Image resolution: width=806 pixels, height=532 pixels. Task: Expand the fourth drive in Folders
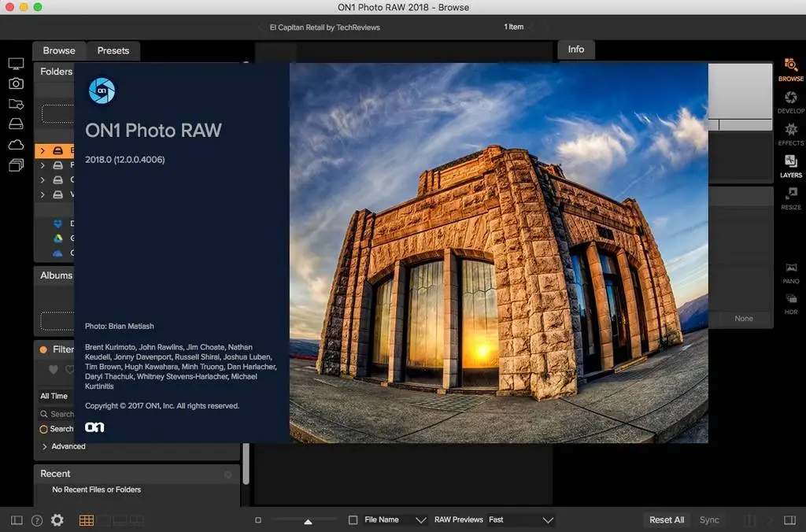coord(43,195)
